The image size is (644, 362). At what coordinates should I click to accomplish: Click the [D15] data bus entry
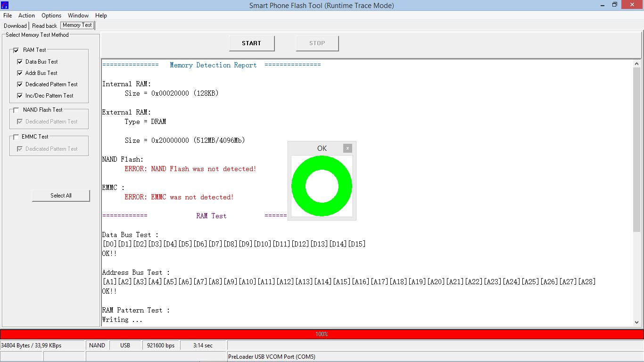(357, 244)
